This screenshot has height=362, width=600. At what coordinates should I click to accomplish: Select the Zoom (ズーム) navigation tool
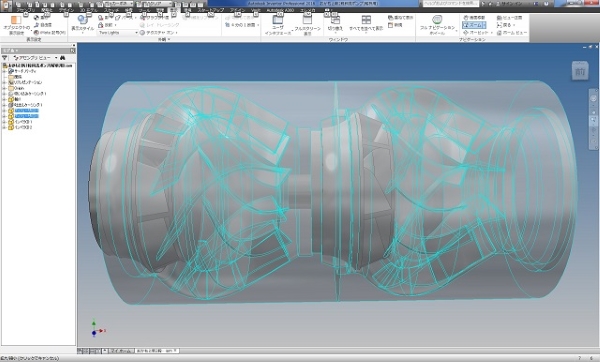tap(474, 25)
